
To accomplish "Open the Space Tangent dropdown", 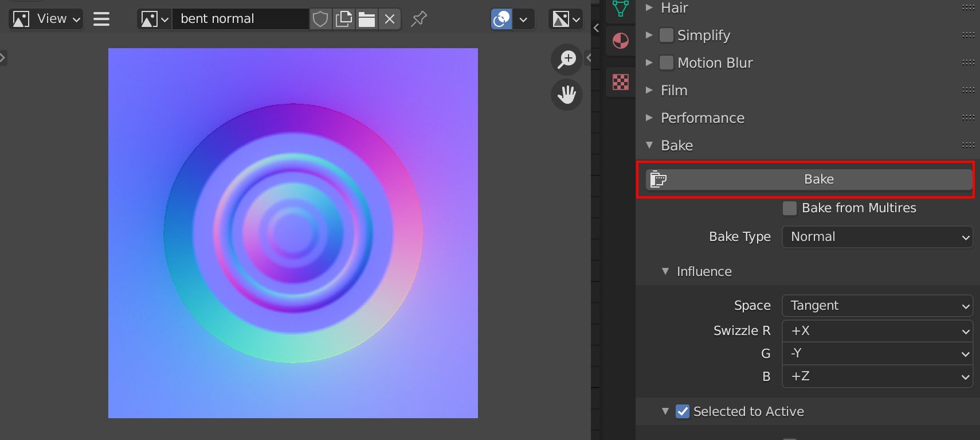I will [877, 306].
